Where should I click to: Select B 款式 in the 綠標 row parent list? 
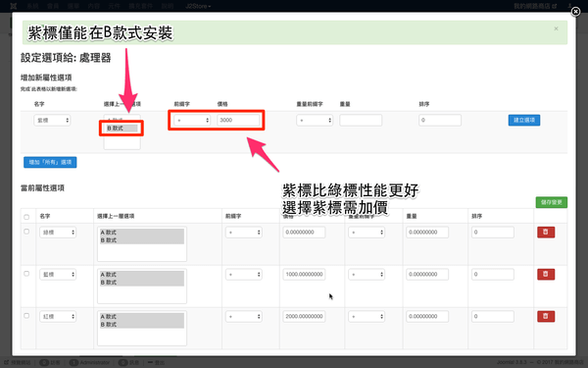142,240
